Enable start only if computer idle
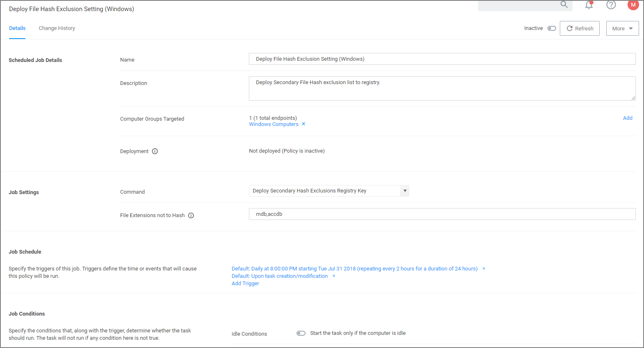 click(301, 333)
